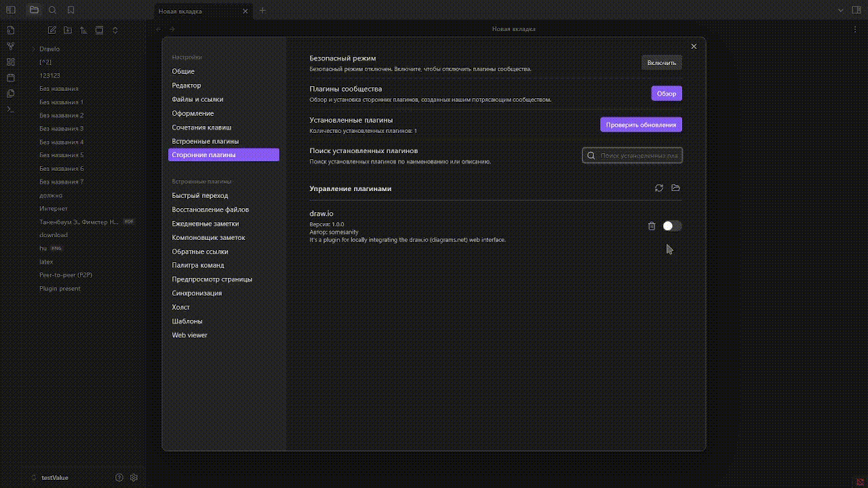
Task: Reload plugins using the refresh icon
Action: click(658, 188)
